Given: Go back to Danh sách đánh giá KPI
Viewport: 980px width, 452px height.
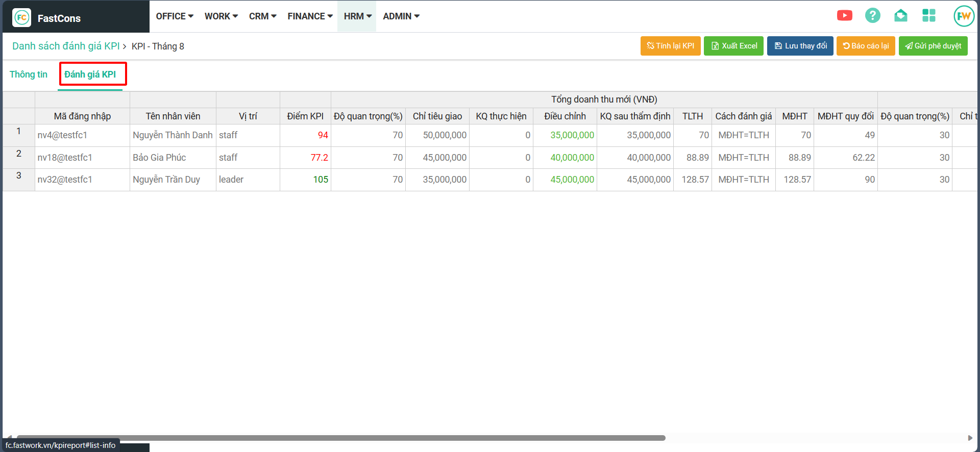Looking at the screenshot, I should (66, 46).
